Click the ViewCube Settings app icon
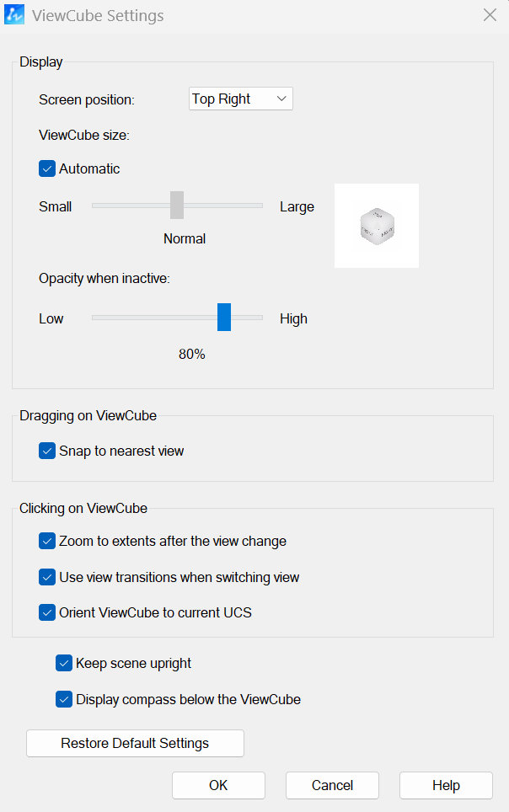 pyautogui.click(x=14, y=15)
